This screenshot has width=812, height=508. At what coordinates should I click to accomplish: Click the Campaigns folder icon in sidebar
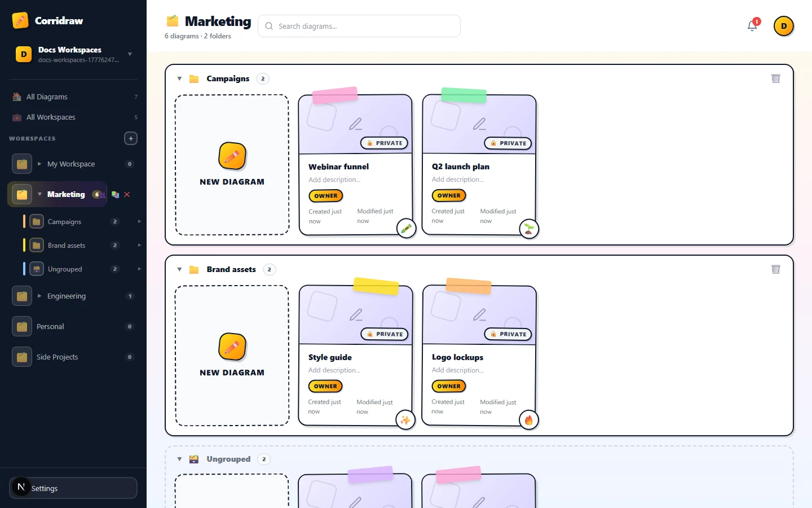(x=37, y=222)
